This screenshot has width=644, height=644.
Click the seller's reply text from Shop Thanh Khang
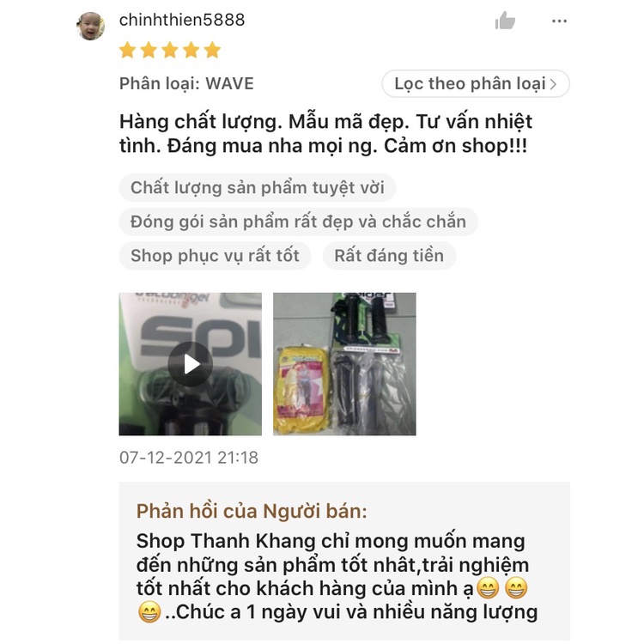[337, 577]
